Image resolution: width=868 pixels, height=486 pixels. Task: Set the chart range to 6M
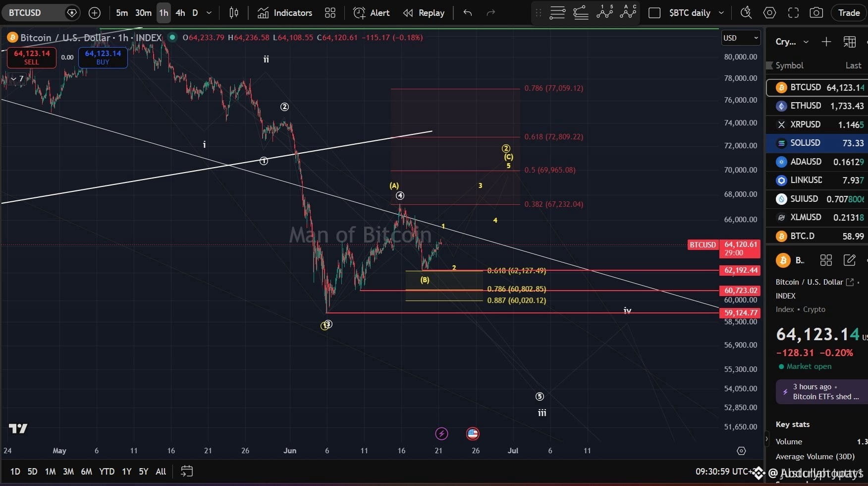(86, 472)
